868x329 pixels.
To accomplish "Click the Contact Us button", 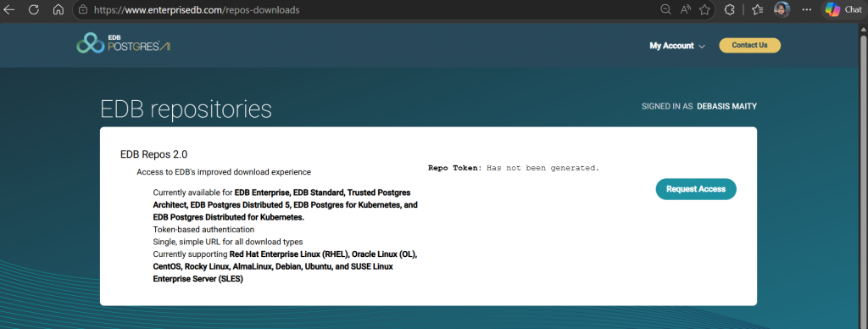I will point(749,46).
